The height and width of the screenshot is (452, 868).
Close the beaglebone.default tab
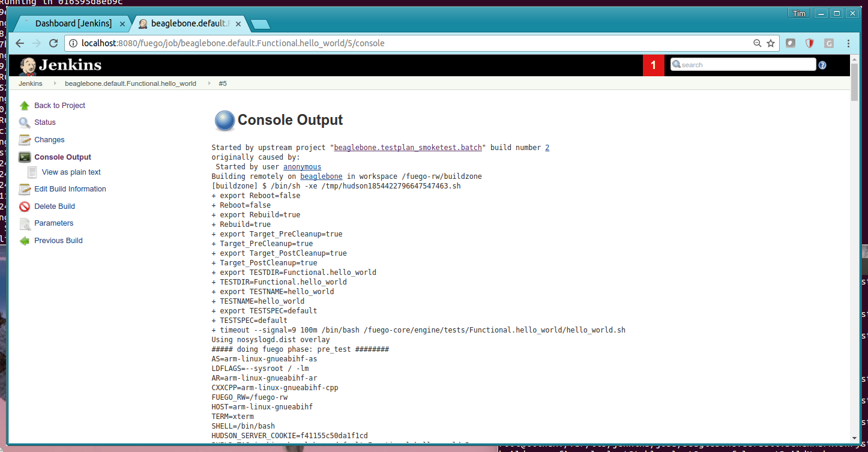(238, 24)
